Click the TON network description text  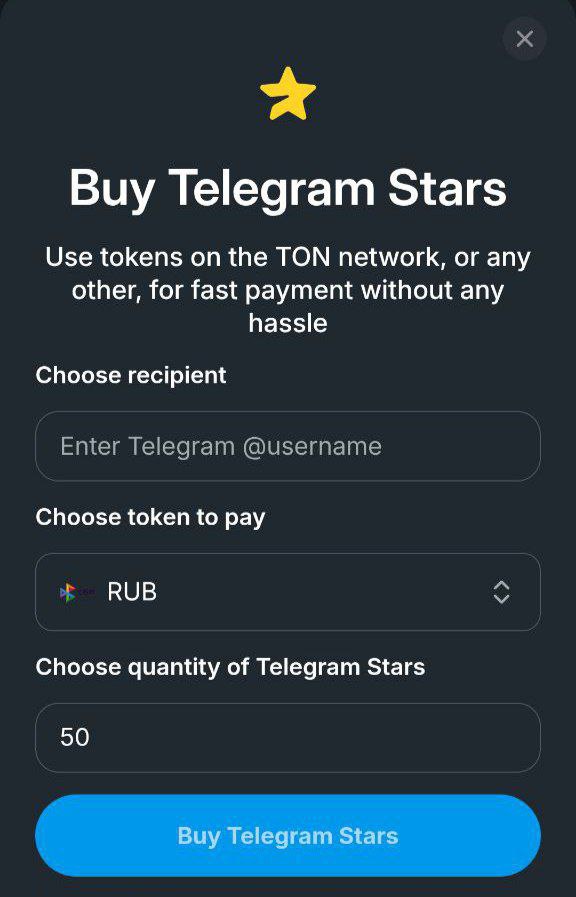point(288,290)
